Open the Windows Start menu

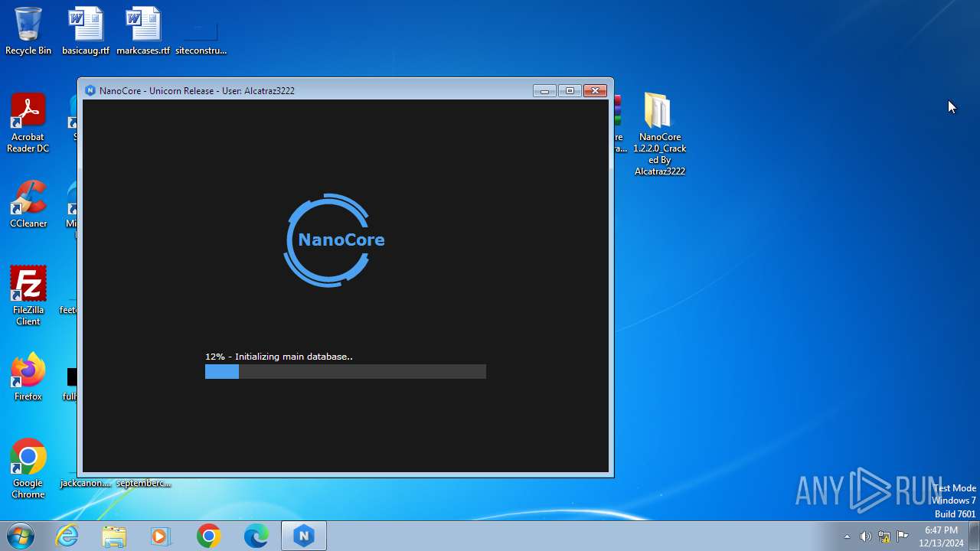coord(21,536)
